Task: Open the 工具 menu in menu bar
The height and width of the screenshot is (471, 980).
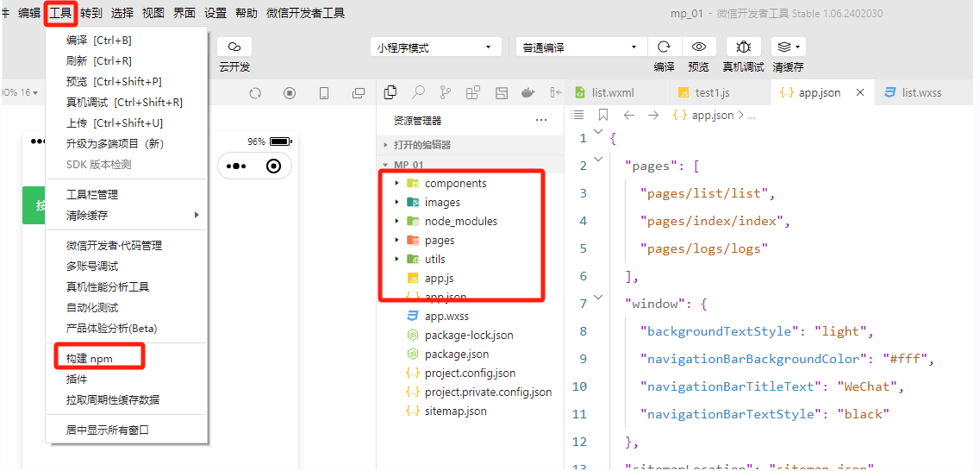Action: point(60,13)
